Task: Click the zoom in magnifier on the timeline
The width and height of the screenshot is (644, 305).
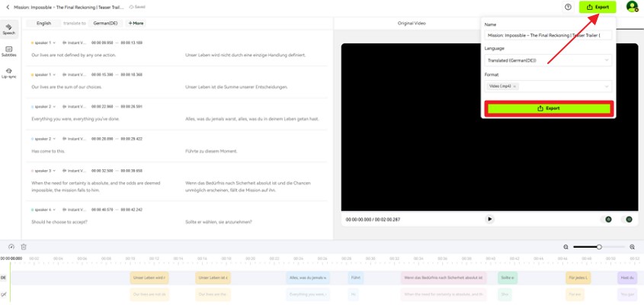Action: click(x=632, y=247)
